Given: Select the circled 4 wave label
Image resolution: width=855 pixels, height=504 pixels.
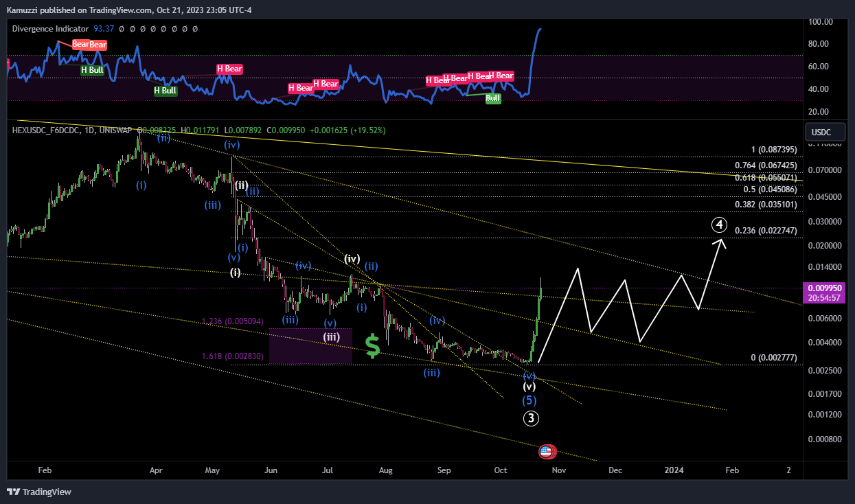Looking at the screenshot, I should click(718, 225).
